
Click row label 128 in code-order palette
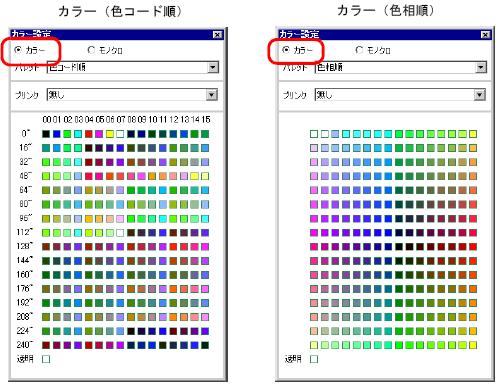25,247
